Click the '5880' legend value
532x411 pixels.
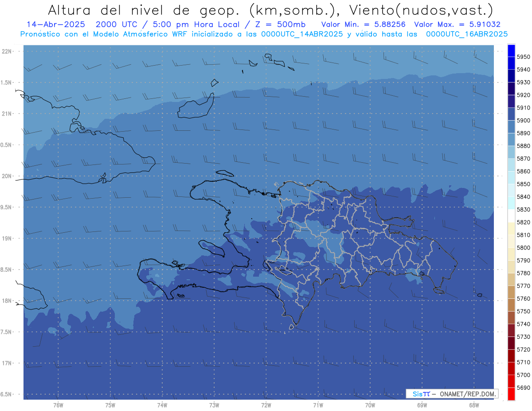[524, 146]
